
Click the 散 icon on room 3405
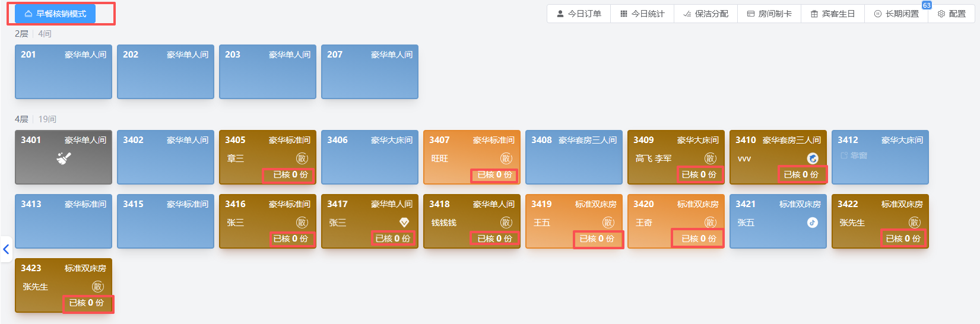(x=302, y=158)
